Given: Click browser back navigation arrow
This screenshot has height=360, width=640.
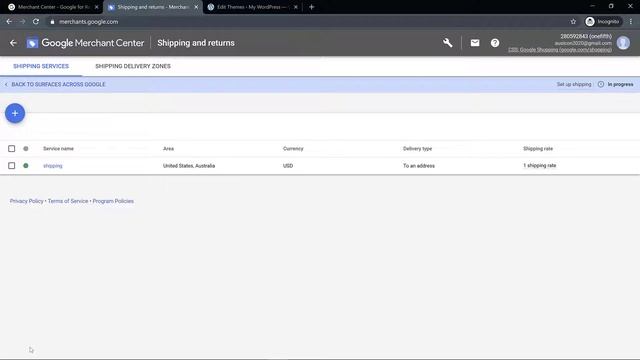Looking at the screenshot, I should click(9, 22).
